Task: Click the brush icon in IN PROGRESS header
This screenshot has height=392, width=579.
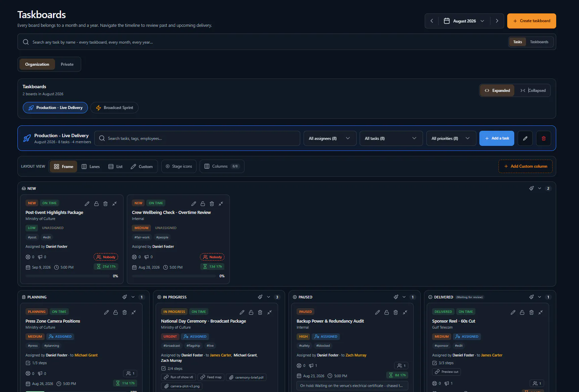Action: tap(260, 297)
